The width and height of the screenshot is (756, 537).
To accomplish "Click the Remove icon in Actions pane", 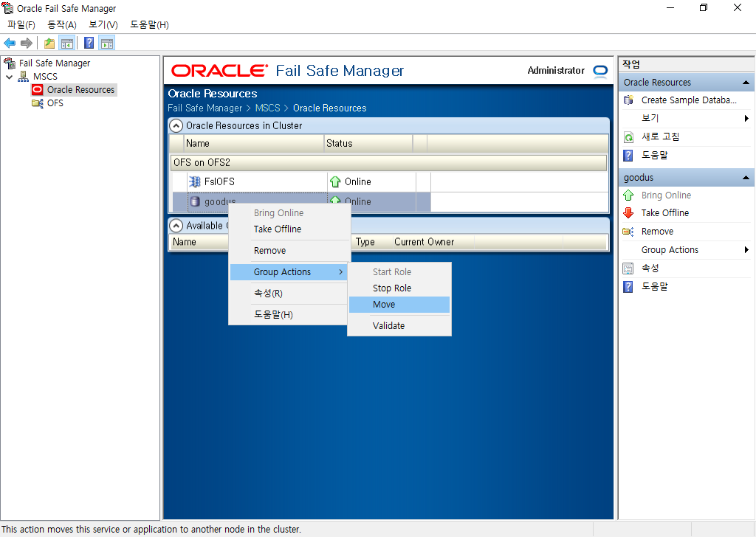I will click(628, 232).
